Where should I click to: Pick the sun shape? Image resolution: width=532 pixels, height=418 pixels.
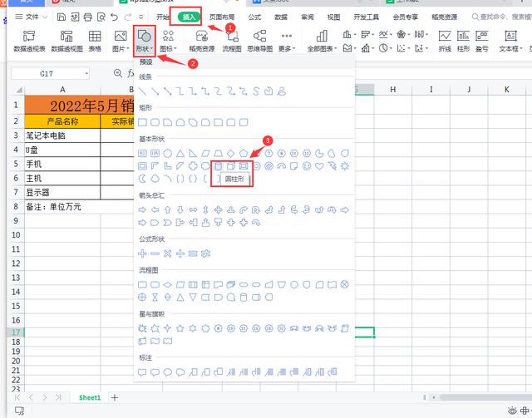tap(345, 166)
